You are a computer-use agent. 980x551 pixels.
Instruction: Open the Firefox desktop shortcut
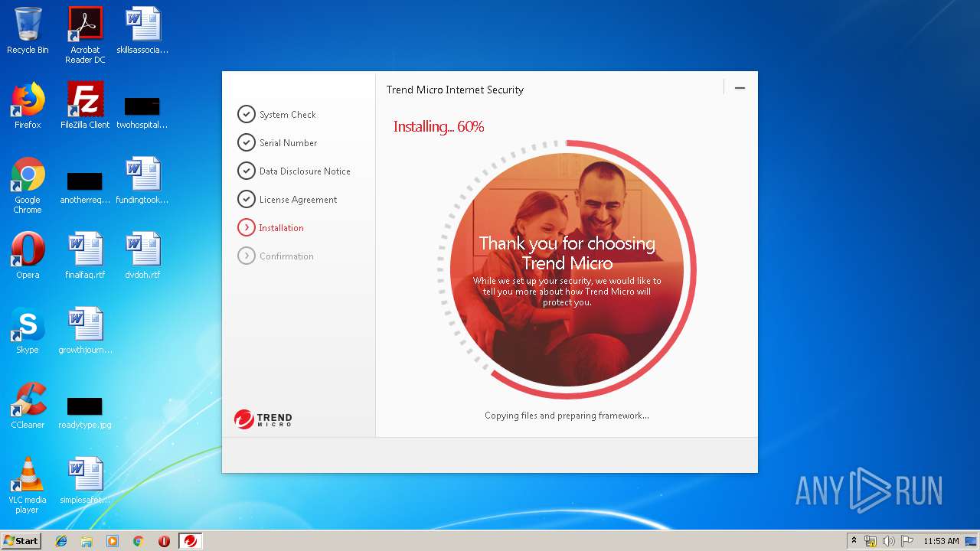[28, 106]
